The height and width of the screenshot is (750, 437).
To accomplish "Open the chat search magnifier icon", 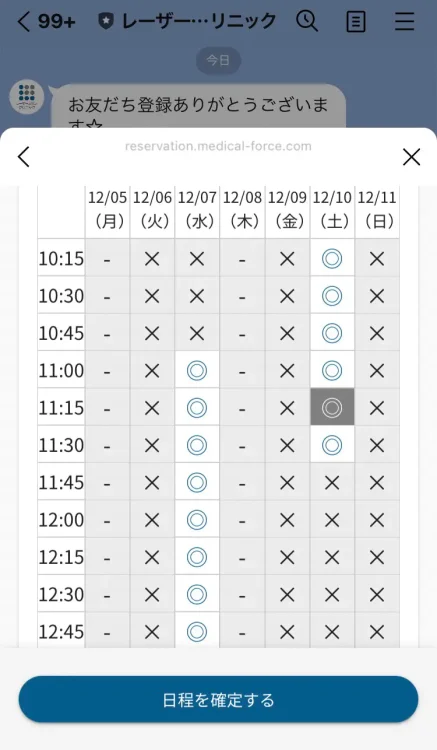I will 307,21.
